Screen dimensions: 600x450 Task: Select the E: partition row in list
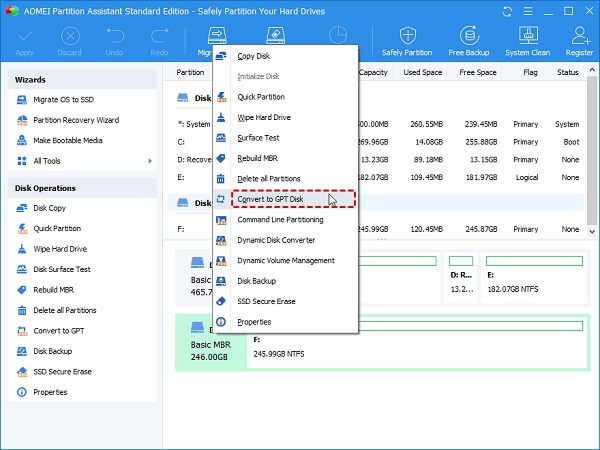pyautogui.click(x=377, y=178)
